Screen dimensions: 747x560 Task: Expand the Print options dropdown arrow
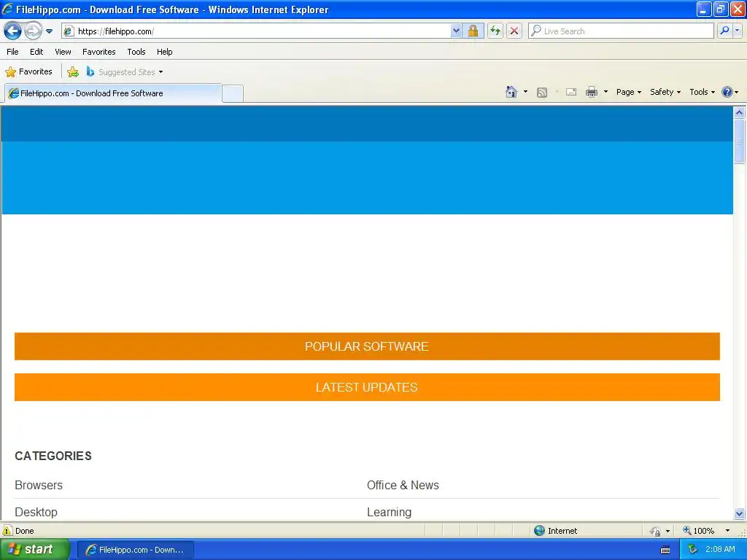point(606,92)
